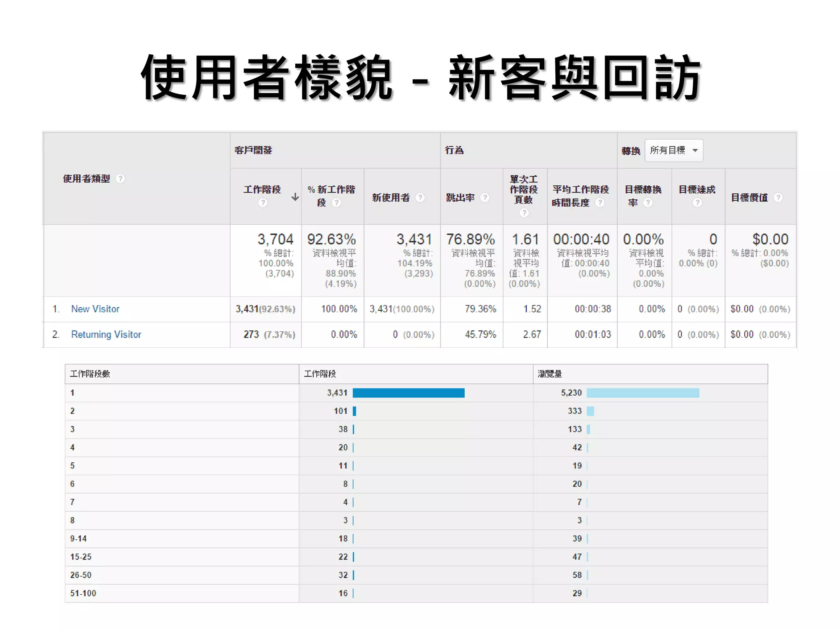Click the 客戶開發 group header
Image resolution: width=840 pixels, height=630 pixels.
253,151
